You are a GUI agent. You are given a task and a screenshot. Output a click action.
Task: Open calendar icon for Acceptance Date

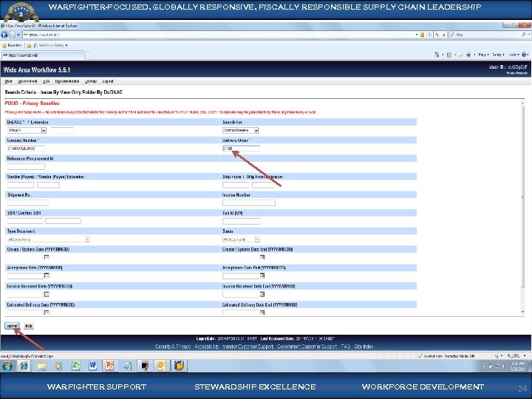click(x=47, y=276)
